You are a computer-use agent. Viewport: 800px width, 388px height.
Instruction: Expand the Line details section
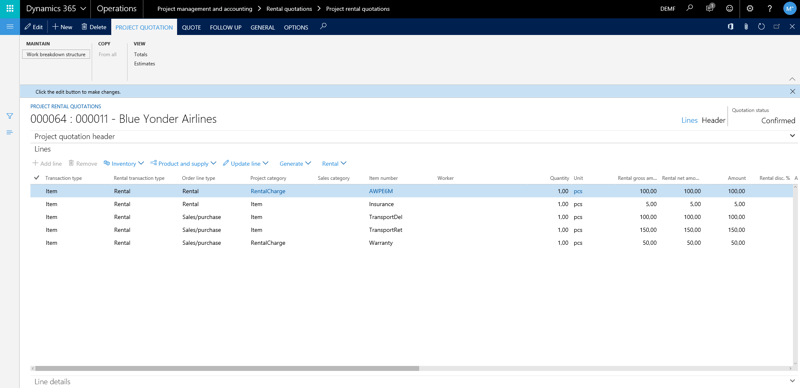[413, 381]
